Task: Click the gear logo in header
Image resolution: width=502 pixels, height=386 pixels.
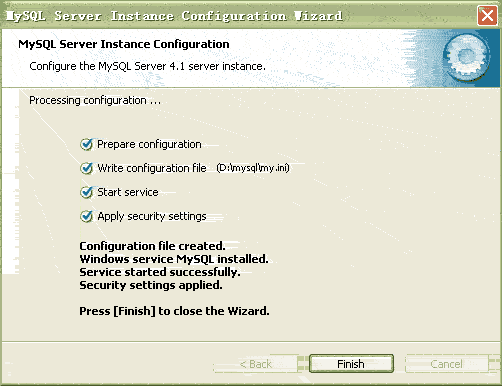Action: click(466, 58)
